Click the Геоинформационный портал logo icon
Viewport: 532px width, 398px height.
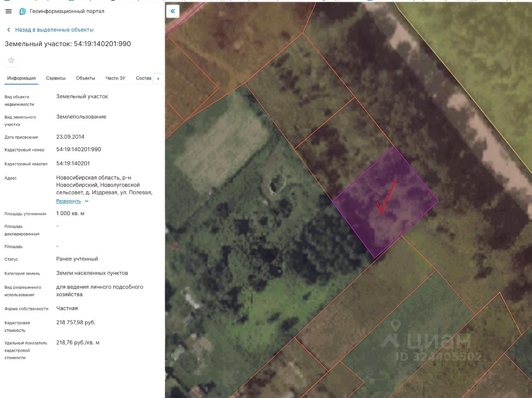click(23, 11)
